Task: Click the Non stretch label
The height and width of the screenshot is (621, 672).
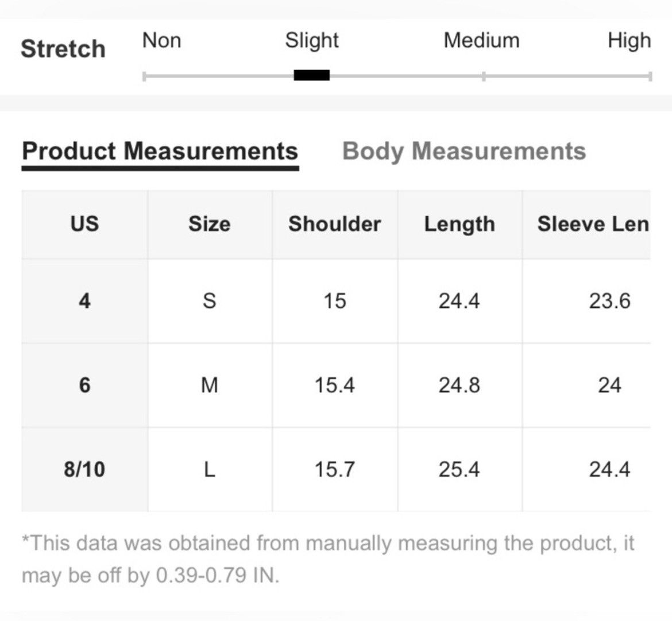Action: [x=161, y=40]
